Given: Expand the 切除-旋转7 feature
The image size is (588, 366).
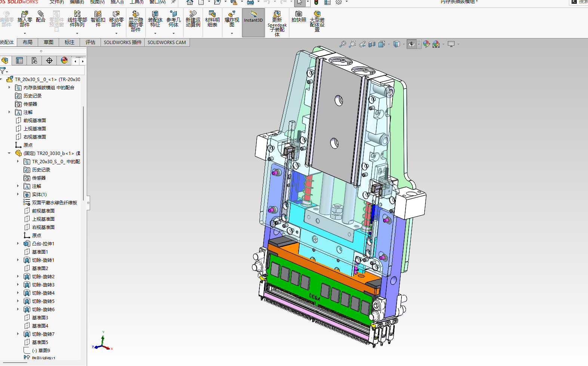Looking at the screenshot, I should coord(18,334).
